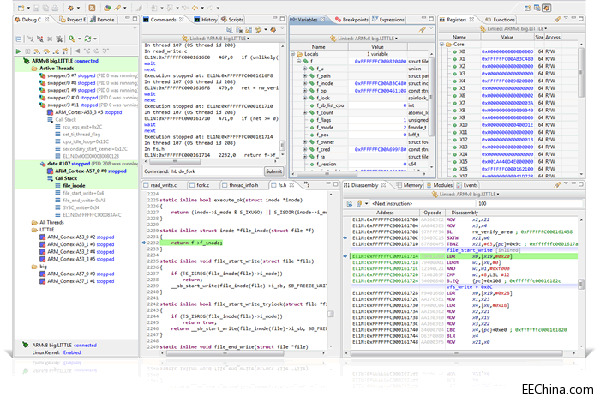
Task: Open the Functions tab next to Registers
Action: click(x=500, y=19)
